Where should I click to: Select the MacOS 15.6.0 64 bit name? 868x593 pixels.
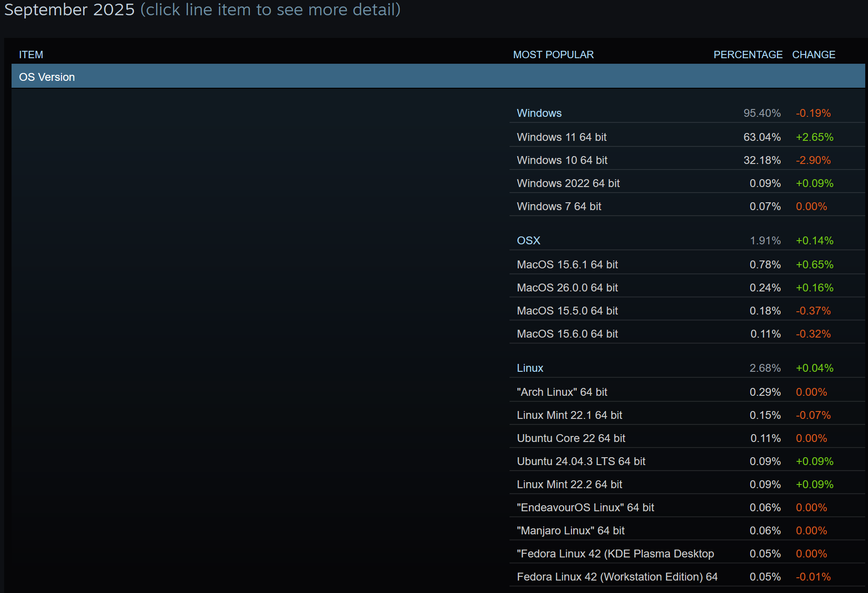click(x=567, y=334)
